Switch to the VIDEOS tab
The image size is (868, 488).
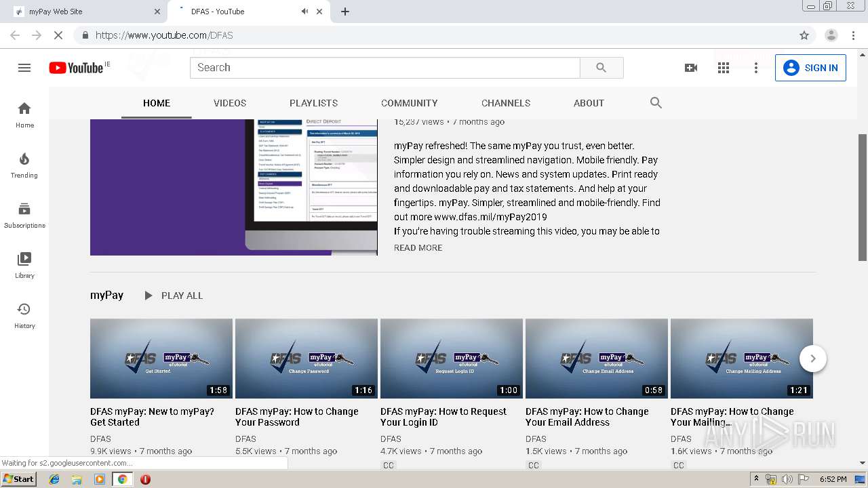point(230,103)
